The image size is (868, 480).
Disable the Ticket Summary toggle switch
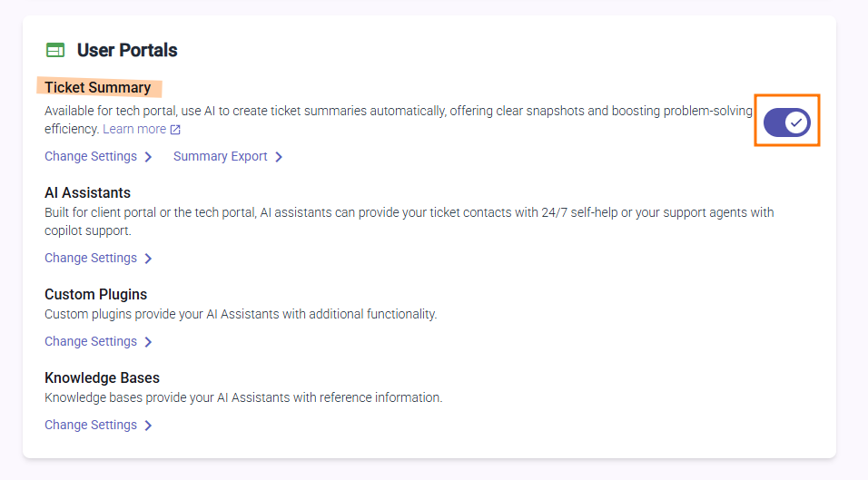(786, 122)
